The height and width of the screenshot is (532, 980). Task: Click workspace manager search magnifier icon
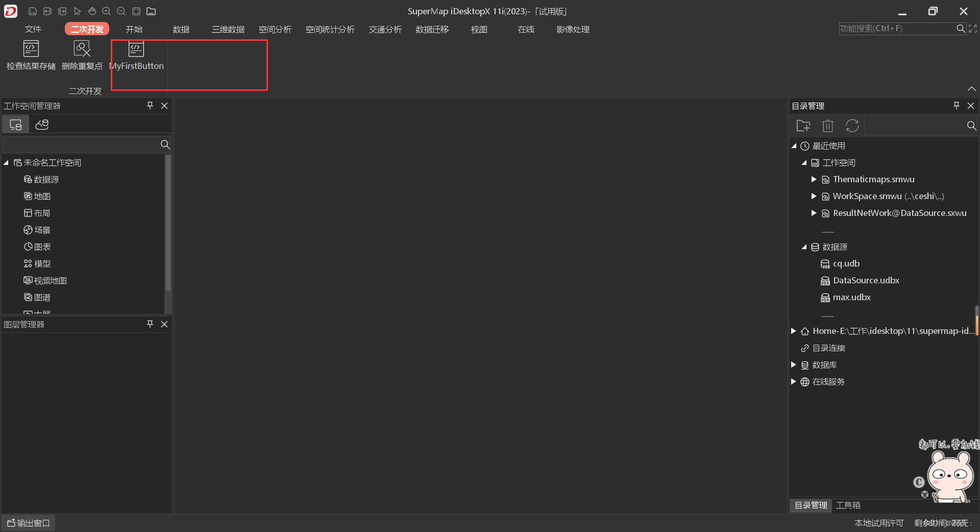165,144
